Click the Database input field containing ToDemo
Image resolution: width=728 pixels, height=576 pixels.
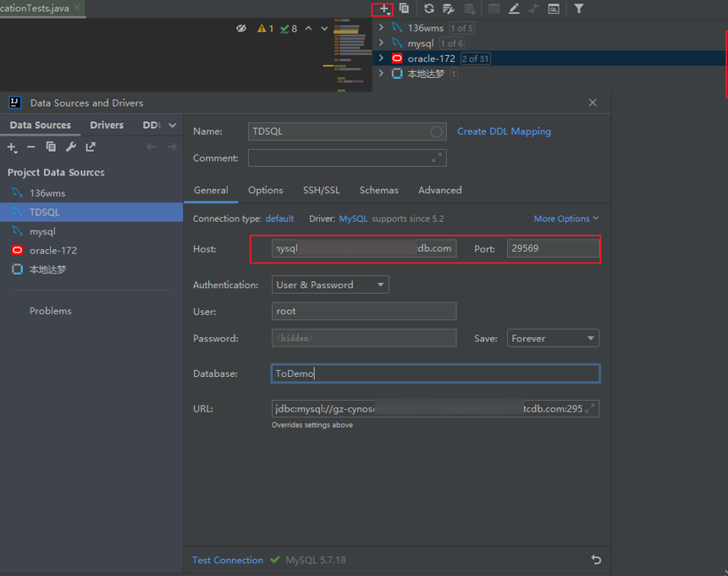coord(435,374)
